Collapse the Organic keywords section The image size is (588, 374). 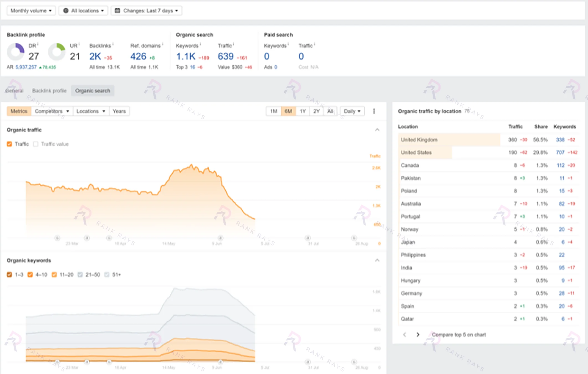(377, 260)
